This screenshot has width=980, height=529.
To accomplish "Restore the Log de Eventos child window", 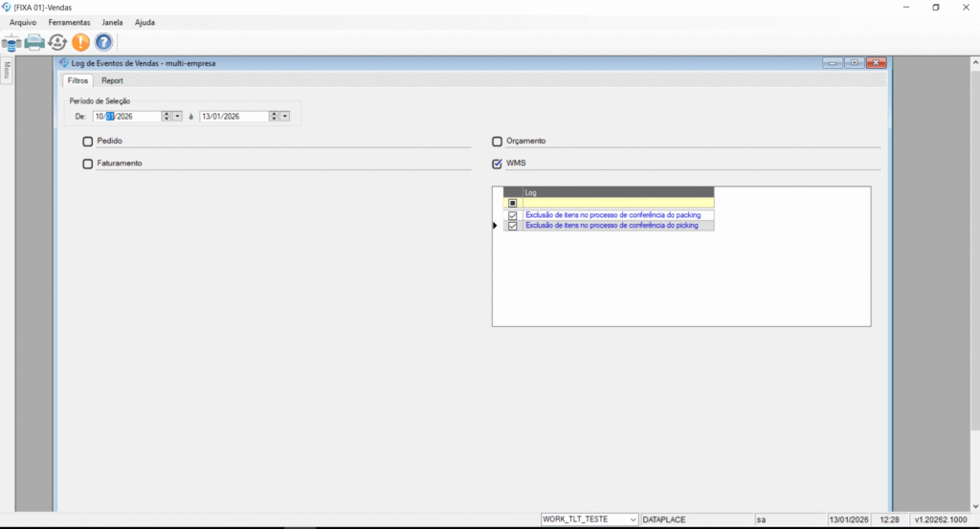I will tap(855, 63).
